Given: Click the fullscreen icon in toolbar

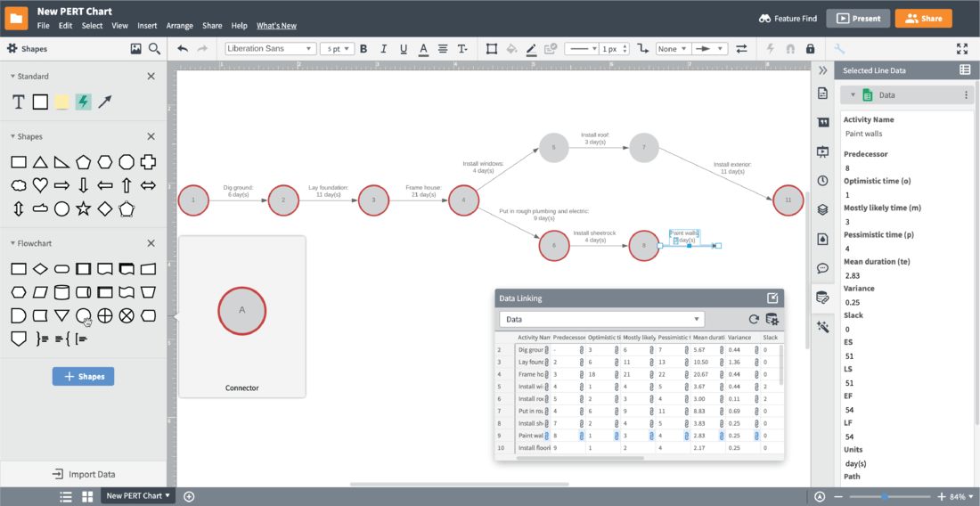Looking at the screenshot, I should (962, 49).
